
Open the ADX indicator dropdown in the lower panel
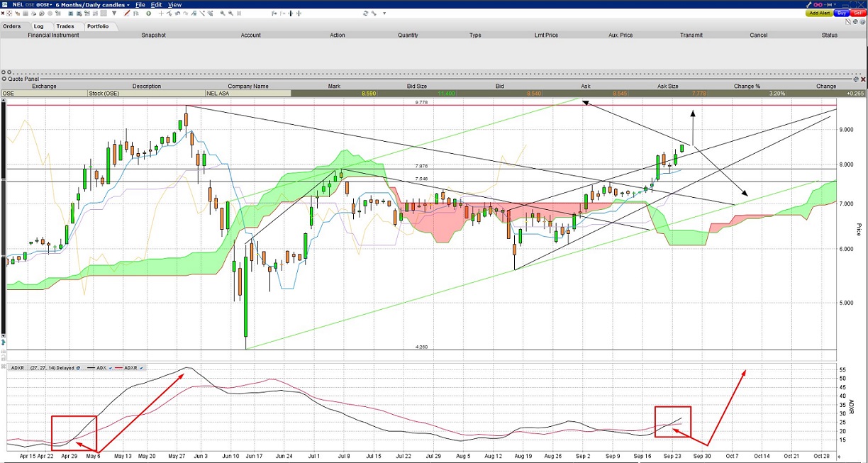[111, 367]
